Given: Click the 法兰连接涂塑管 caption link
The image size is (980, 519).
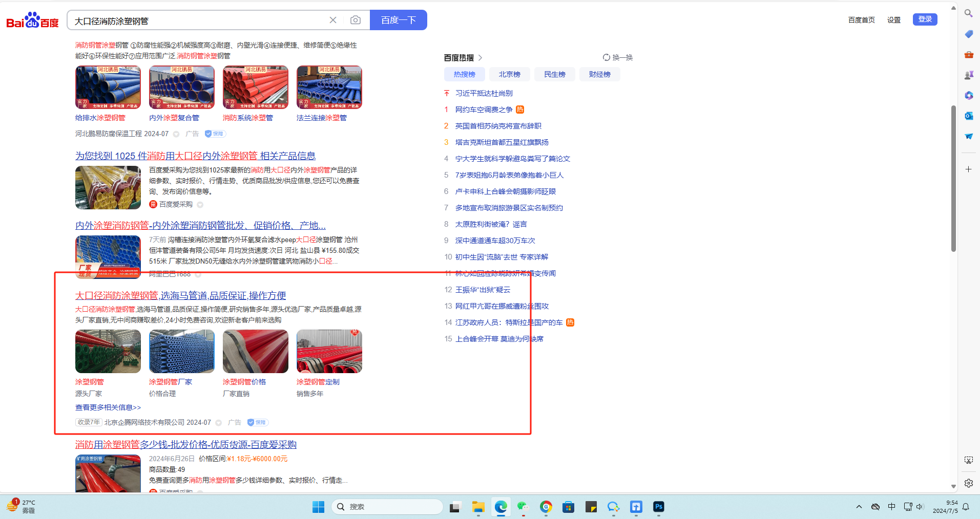Looking at the screenshot, I should coord(322,118).
